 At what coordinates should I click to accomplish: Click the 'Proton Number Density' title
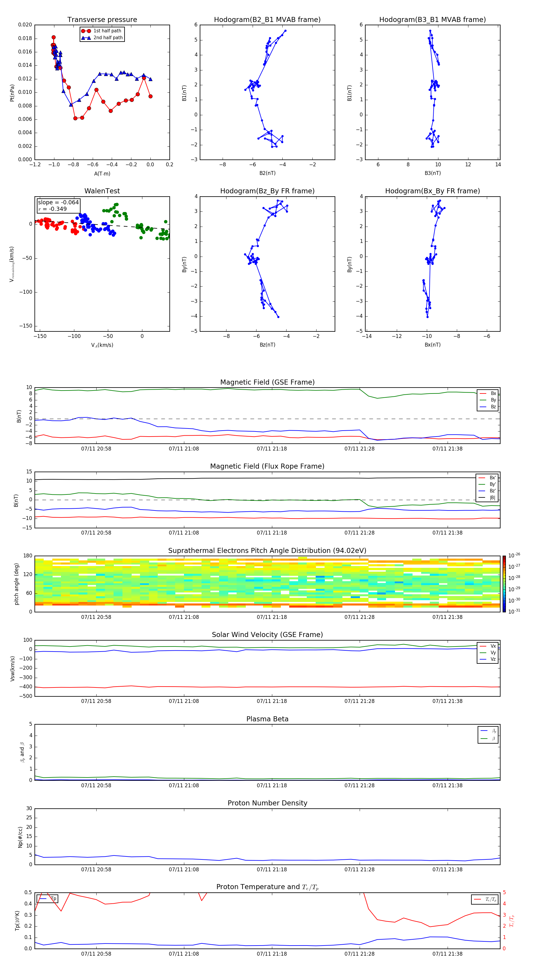(267, 803)
